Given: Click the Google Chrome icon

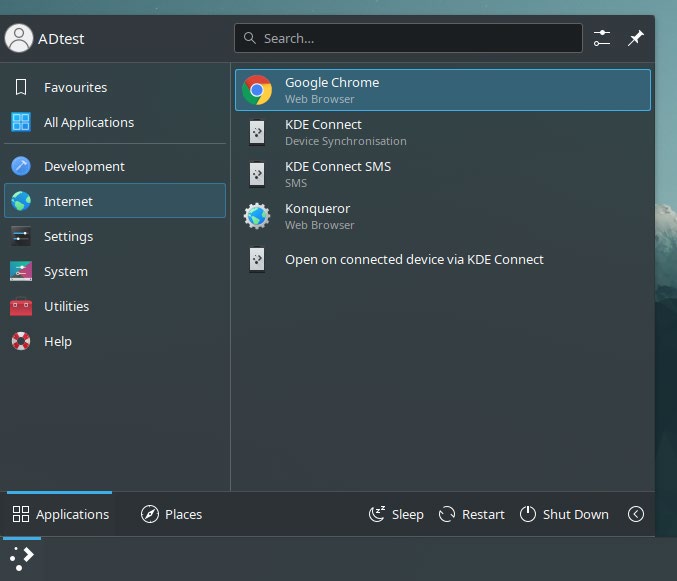Looking at the screenshot, I should click(257, 90).
